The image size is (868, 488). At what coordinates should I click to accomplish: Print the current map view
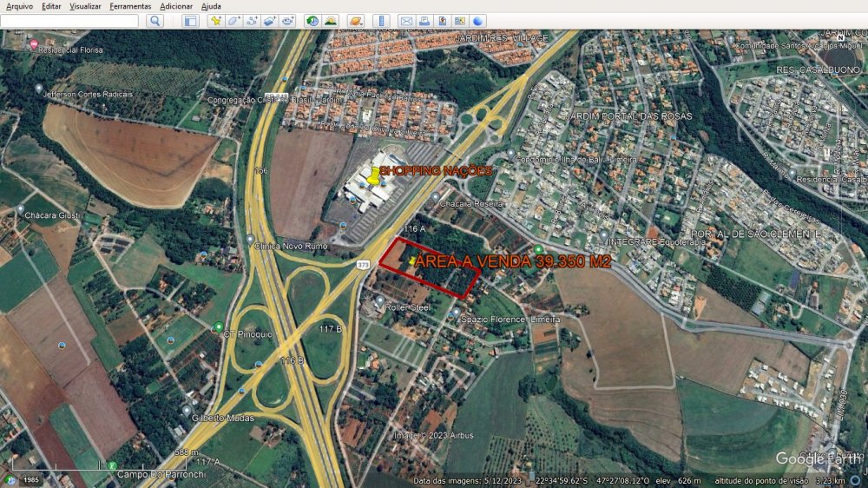[424, 21]
